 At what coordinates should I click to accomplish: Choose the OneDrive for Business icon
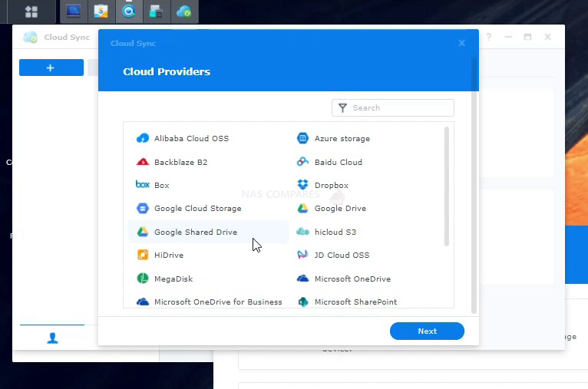click(143, 302)
